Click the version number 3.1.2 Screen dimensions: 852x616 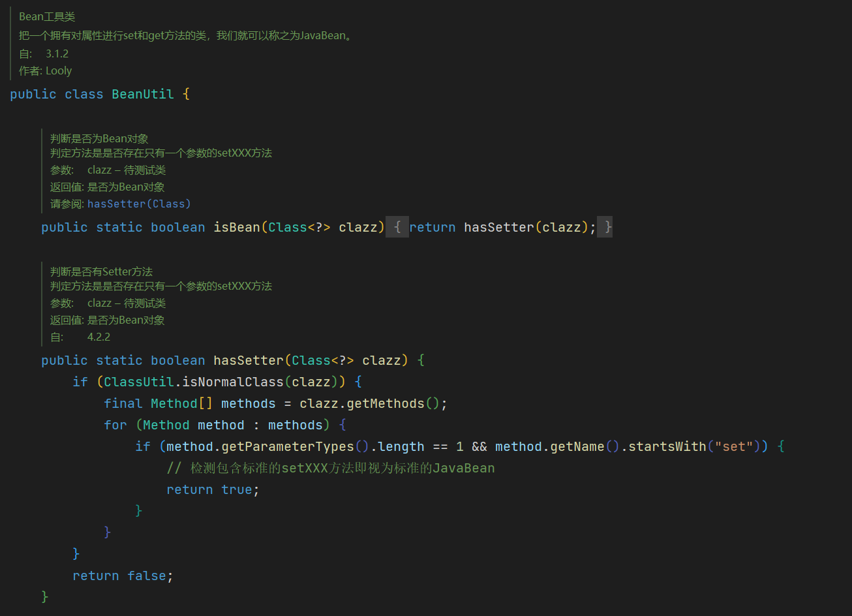tap(57, 53)
